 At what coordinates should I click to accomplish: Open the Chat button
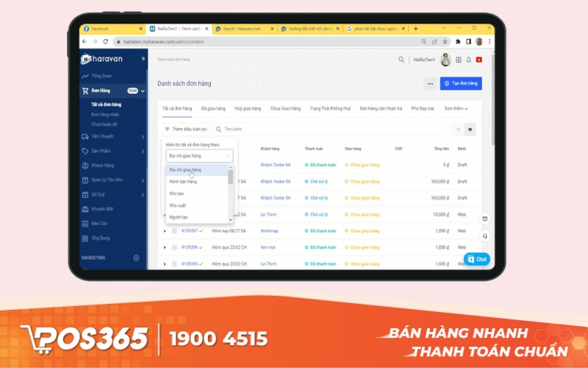(476, 260)
